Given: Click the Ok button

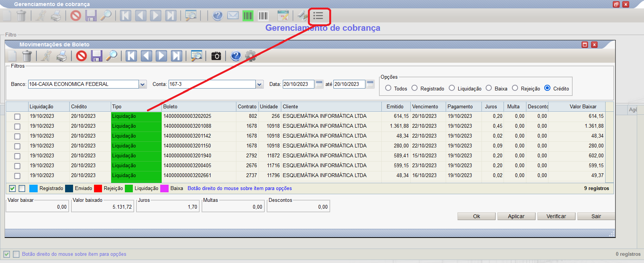Looking at the screenshot, I should coord(477,216).
